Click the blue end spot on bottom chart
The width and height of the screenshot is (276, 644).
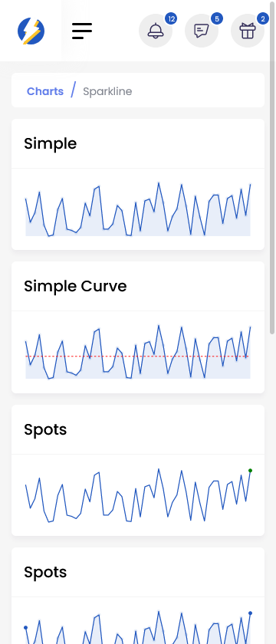click(250, 613)
